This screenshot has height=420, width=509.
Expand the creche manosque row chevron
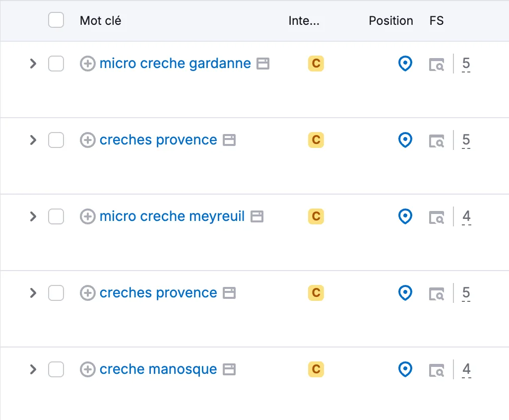(x=33, y=369)
